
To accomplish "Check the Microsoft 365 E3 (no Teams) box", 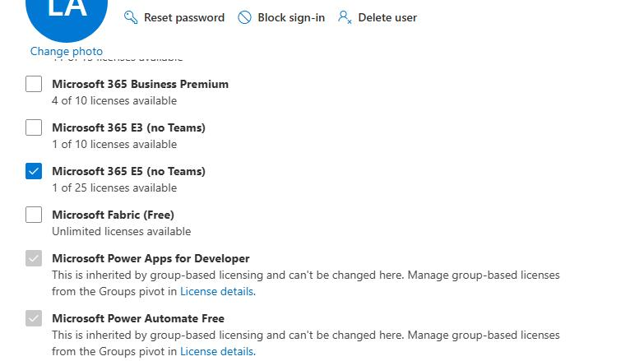I will tap(34, 127).
